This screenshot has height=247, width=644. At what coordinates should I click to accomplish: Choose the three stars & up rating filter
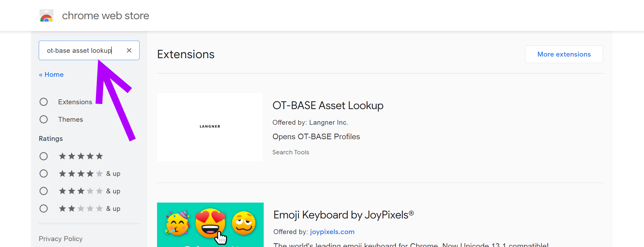pos(44,191)
